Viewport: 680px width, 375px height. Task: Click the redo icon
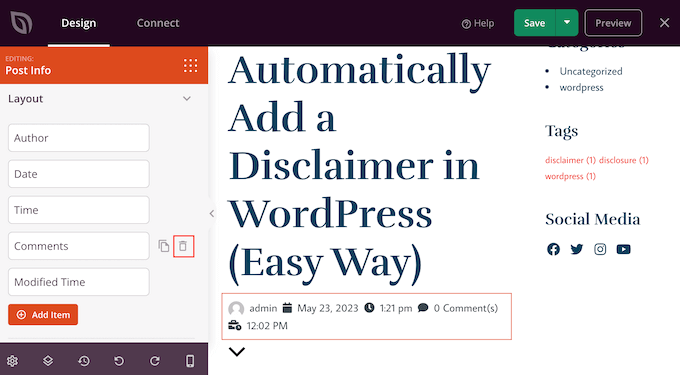155,361
